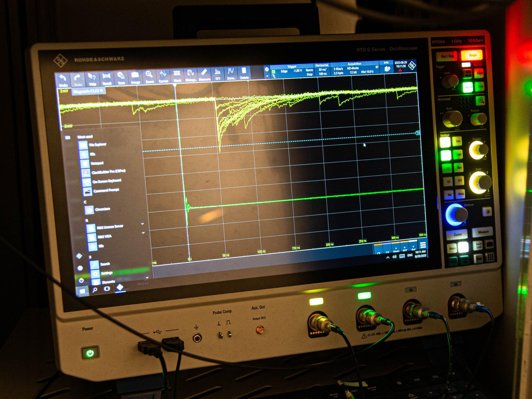Show hidden system tray icons
The height and width of the screenshot is (399, 532).
[x=388, y=257]
